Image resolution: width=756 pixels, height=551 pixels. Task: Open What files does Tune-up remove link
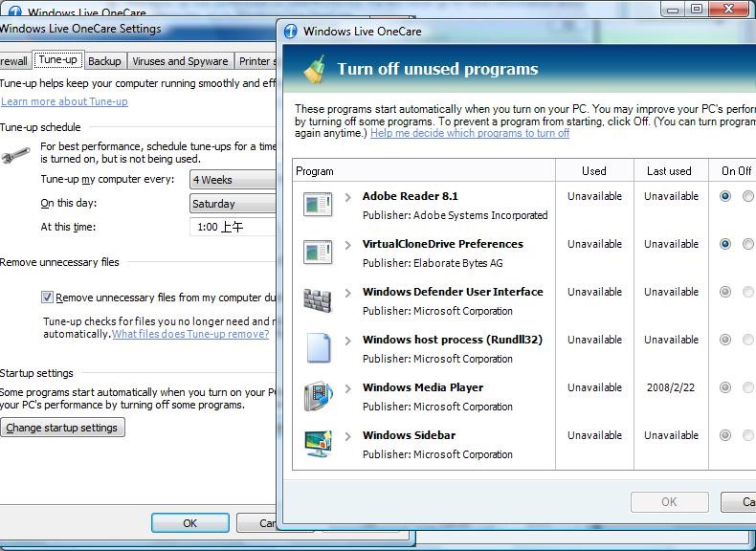[x=190, y=334]
